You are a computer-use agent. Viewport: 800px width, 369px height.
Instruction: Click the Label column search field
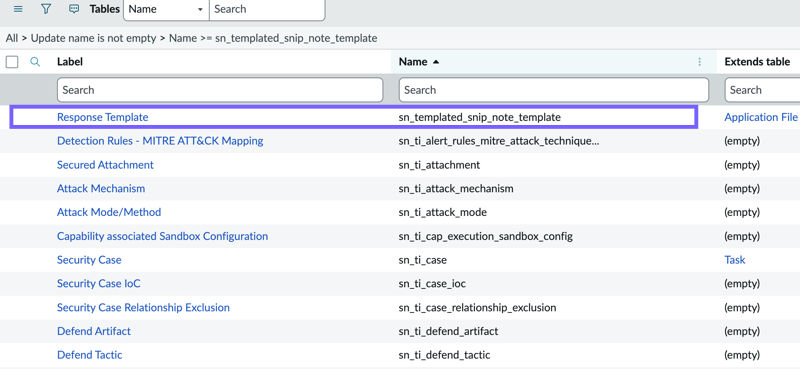click(220, 90)
